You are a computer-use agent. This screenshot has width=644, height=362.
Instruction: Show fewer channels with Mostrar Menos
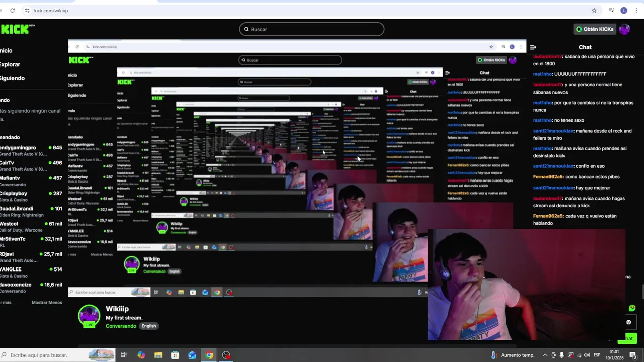[x=47, y=303]
